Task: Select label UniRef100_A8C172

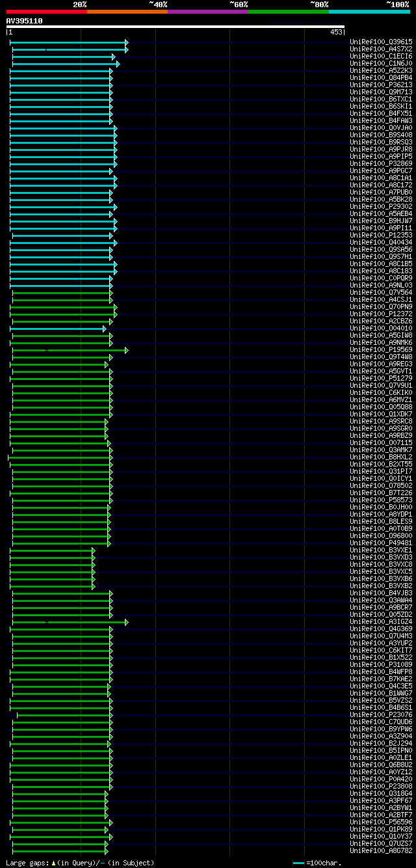Action: click(x=381, y=185)
